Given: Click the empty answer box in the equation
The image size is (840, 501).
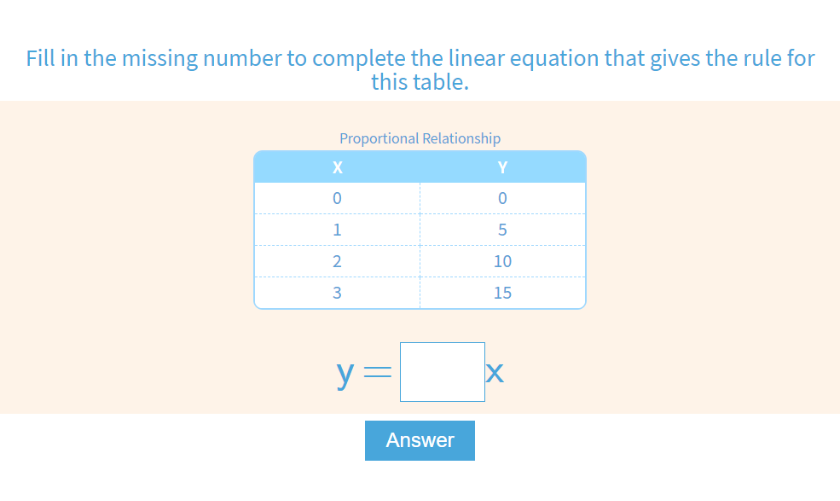Looking at the screenshot, I should click(x=442, y=372).
